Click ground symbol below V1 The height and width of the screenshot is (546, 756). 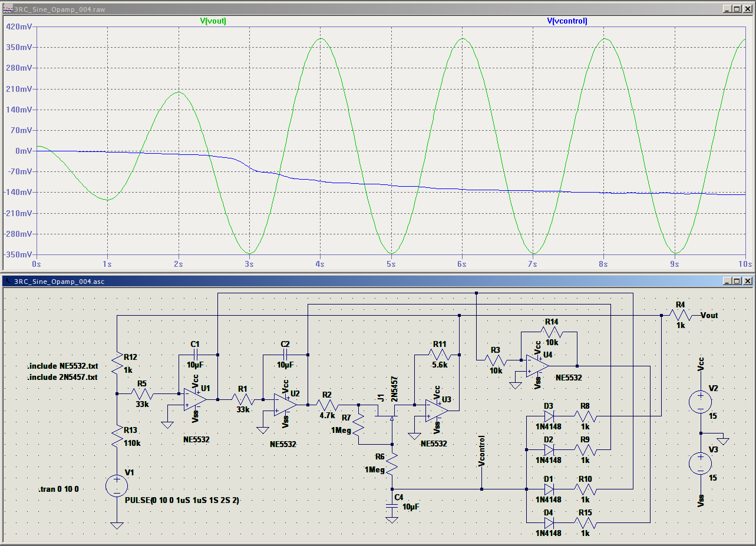117,525
